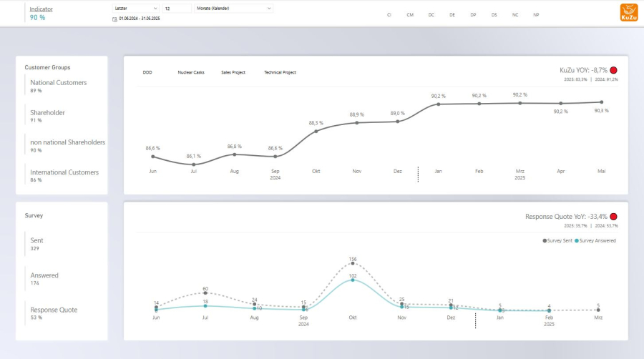Click the red Response Quote YoY indicator
Screen dimensions: 644x359
(x=613, y=216)
